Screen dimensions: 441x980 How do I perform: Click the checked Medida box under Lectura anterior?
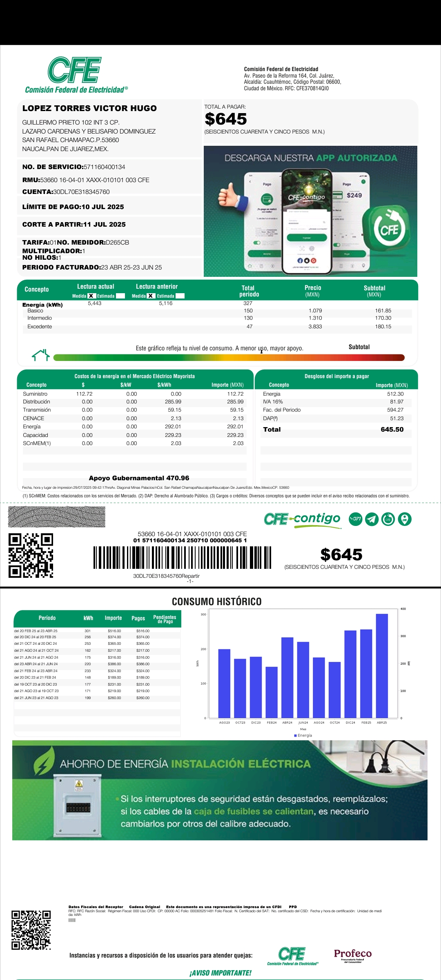pos(151,296)
